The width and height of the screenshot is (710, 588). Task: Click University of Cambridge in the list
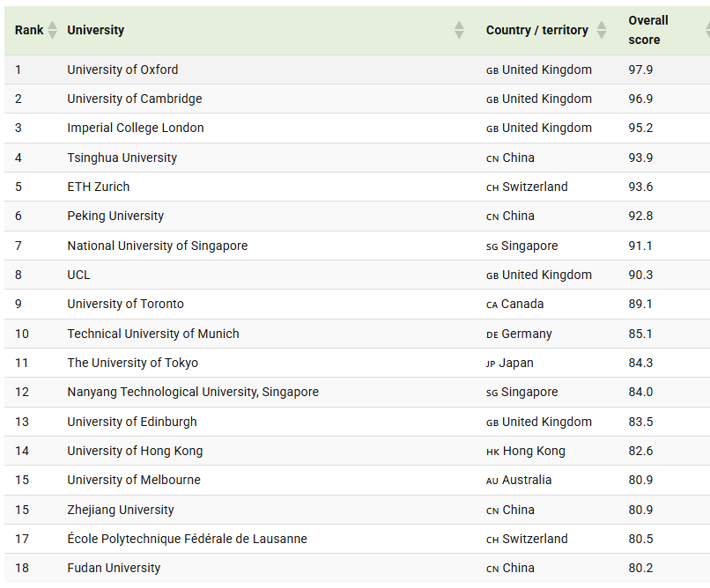[x=135, y=99]
